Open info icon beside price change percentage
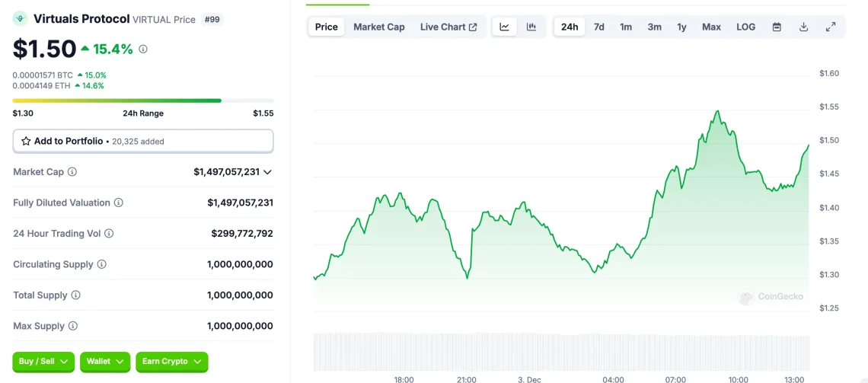 click(143, 49)
